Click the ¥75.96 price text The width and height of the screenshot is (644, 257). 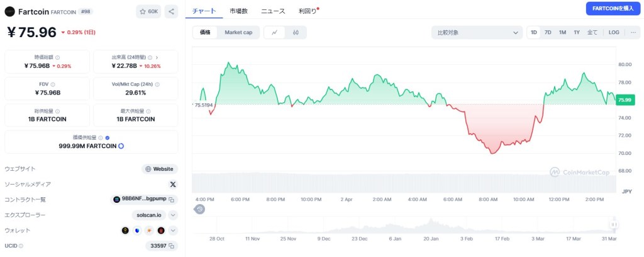pos(31,32)
